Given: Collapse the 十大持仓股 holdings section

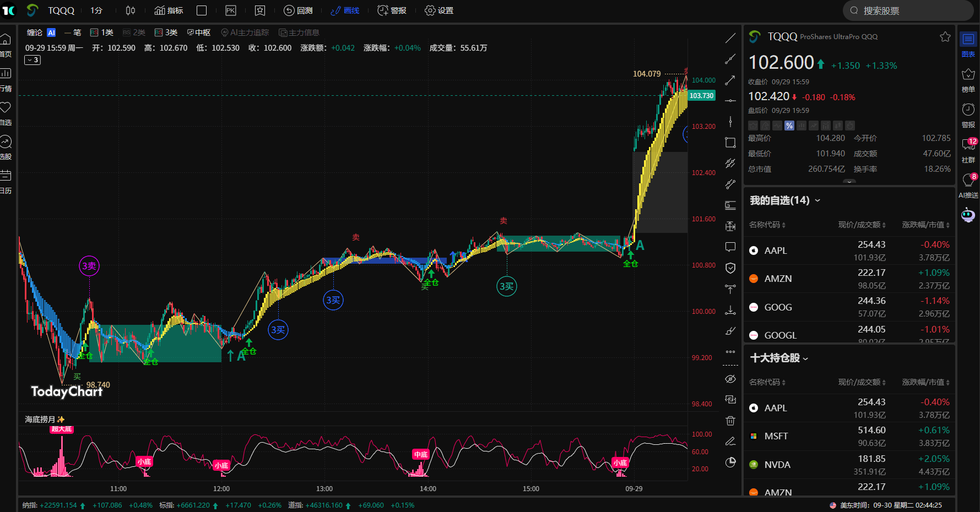Looking at the screenshot, I should [805, 358].
